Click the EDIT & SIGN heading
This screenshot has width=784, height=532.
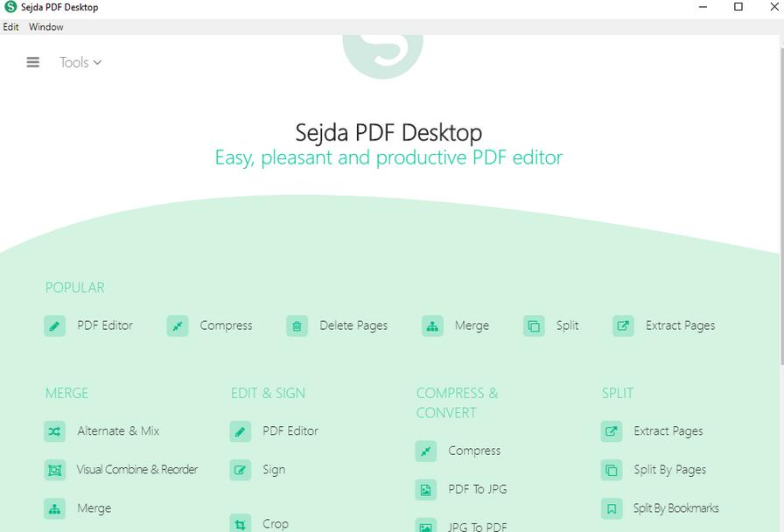pos(268,393)
